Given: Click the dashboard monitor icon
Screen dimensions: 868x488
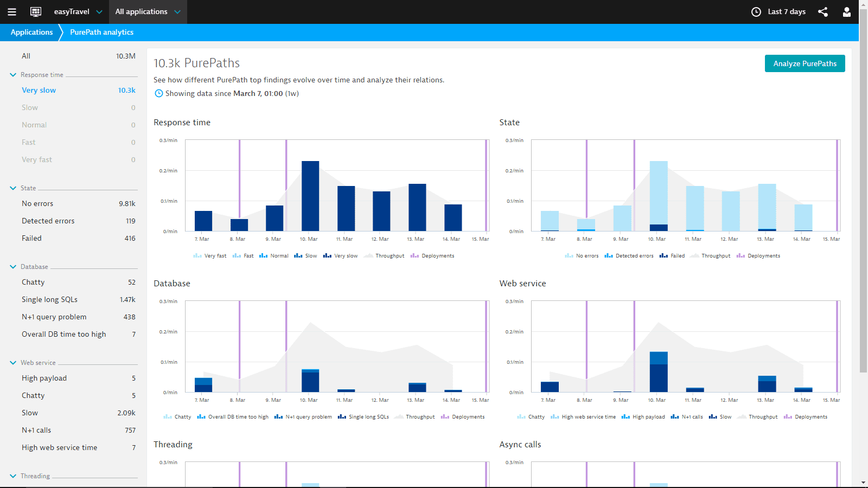Looking at the screenshot, I should point(36,12).
